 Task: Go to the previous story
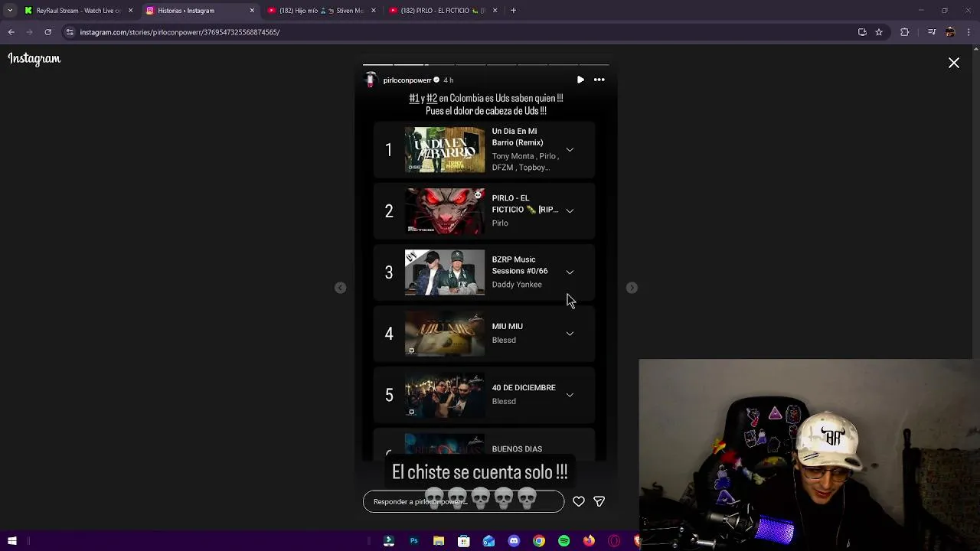pos(341,288)
